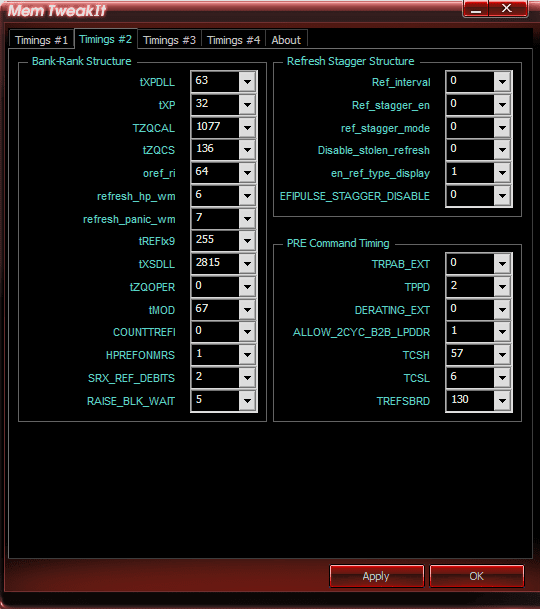Open the RAISE_BLK_WAIT dropdown
Viewport: 540px width, 609px height.
(247, 401)
